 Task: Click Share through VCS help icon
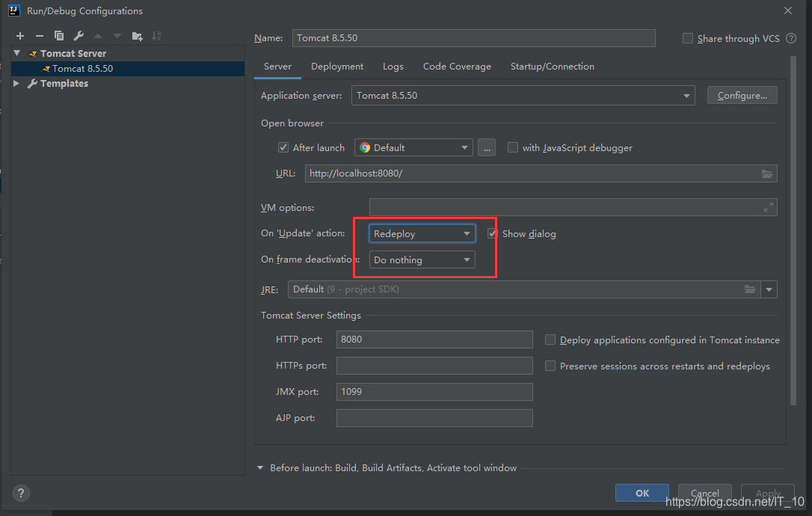tap(791, 38)
